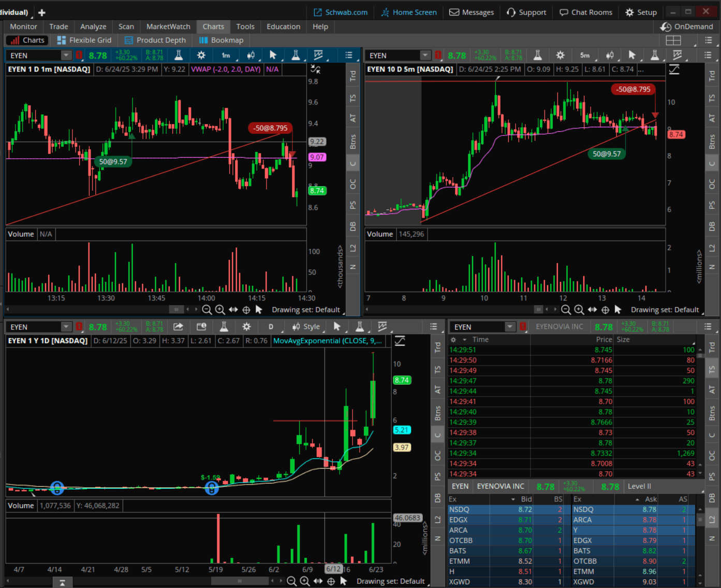This screenshot has width=721, height=588.
Task: Zoom out on the 5m chart
Action: click(x=566, y=310)
